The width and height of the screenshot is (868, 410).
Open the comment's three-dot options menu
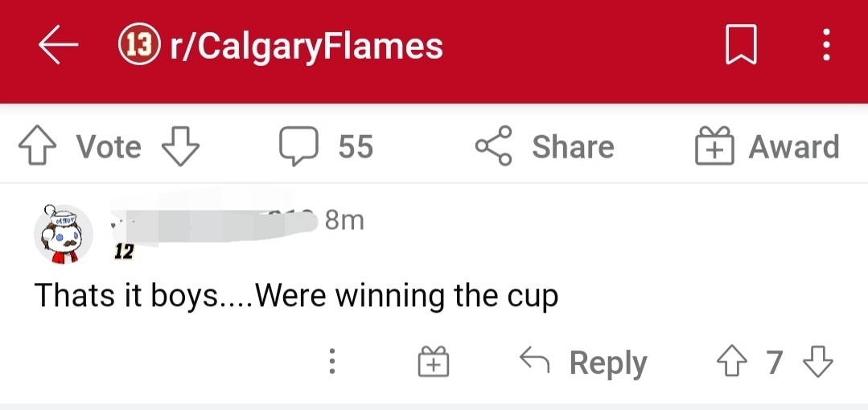tap(331, 363)
